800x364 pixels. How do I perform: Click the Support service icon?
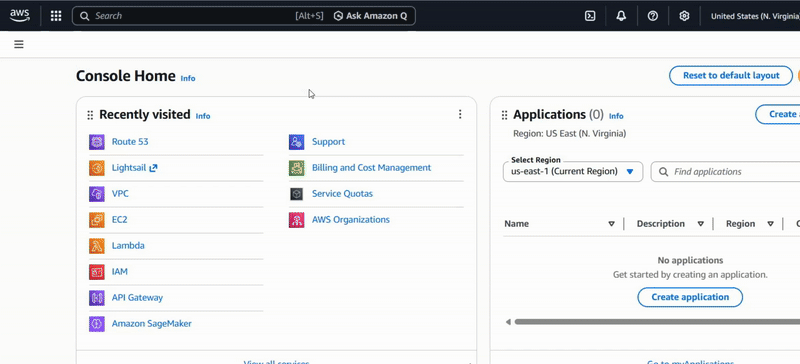[x=296, y=142]
